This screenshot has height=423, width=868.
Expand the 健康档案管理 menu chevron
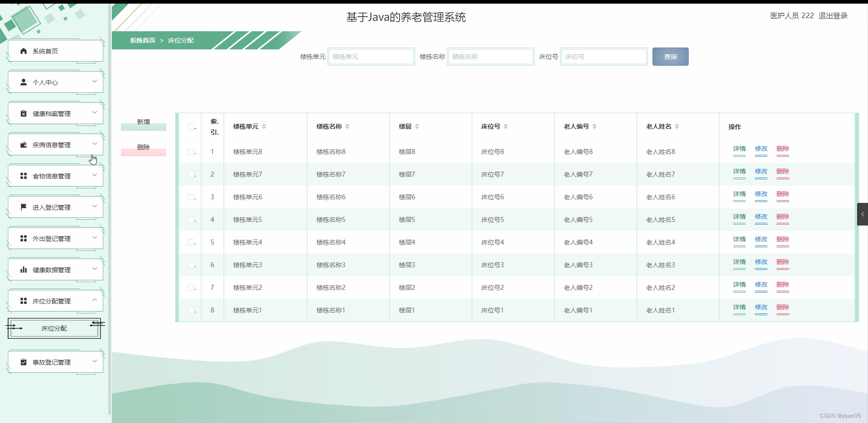point(95,112)
